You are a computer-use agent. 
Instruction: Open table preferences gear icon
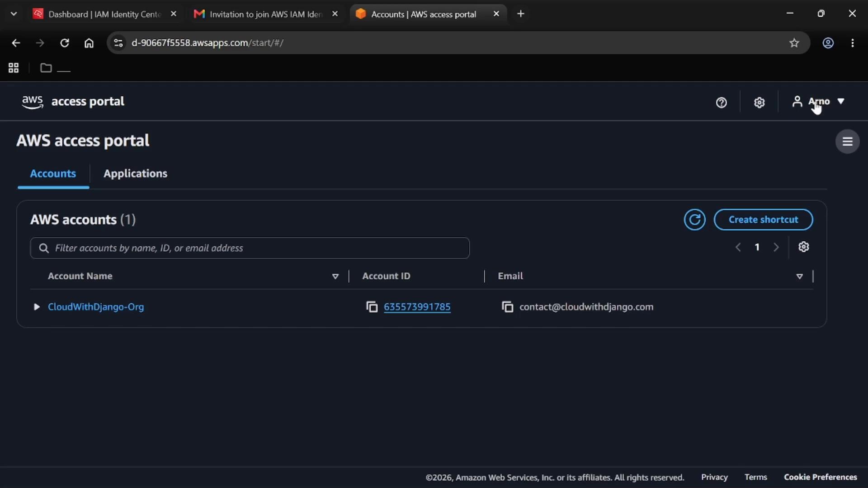(x=803, y=247)
